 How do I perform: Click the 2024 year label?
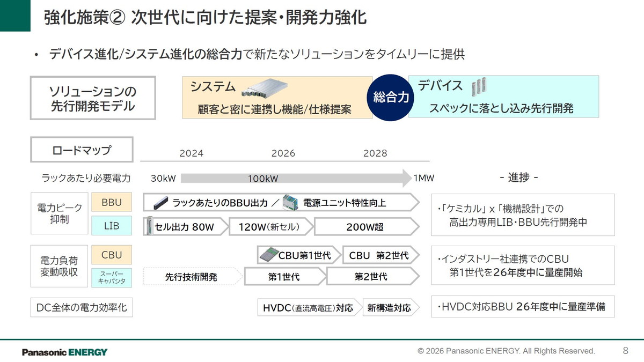coord(192,153)
